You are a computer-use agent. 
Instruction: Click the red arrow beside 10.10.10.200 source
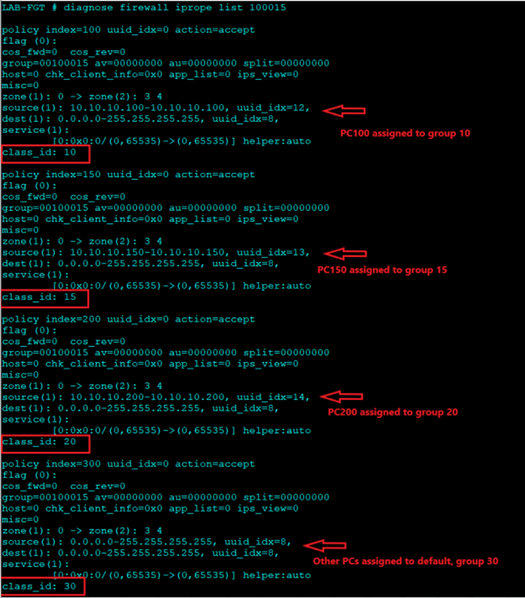point(342,397)
